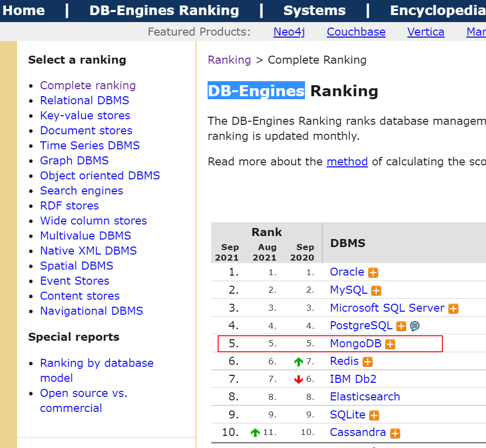Open the Systems menu item
The height and width of the screenshot is (448, 486).
(x=314, y=11)
